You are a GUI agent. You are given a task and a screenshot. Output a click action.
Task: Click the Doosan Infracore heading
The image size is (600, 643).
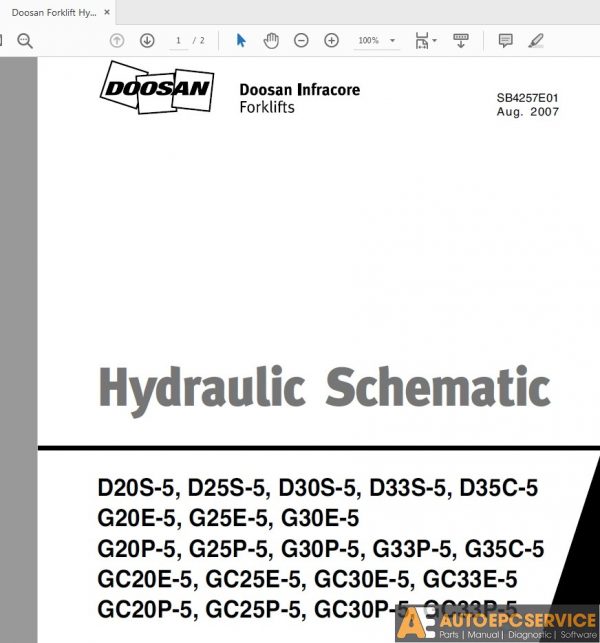coord(300,89)
